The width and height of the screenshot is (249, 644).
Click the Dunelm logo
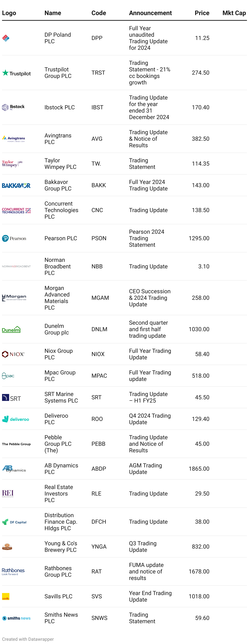click(11, 329)
